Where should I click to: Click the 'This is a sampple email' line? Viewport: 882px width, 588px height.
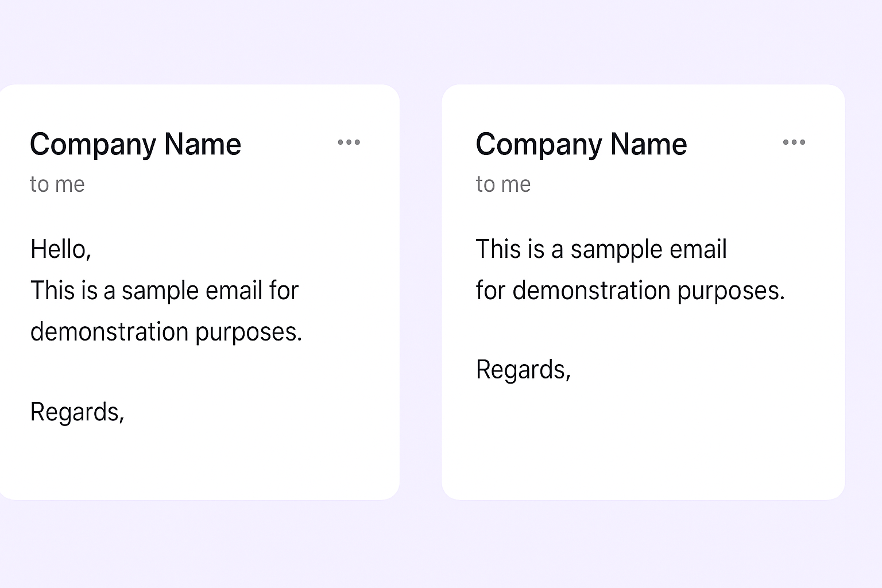coord(601,249)
